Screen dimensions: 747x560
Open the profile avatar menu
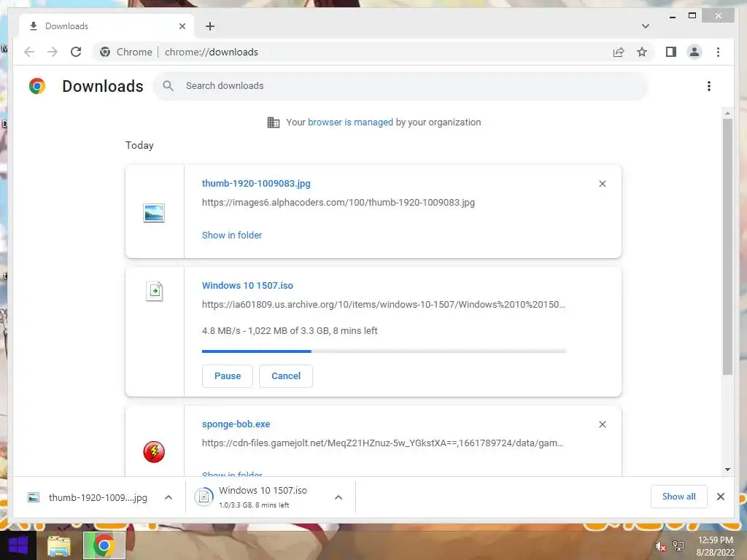click(x=694, y=52)
